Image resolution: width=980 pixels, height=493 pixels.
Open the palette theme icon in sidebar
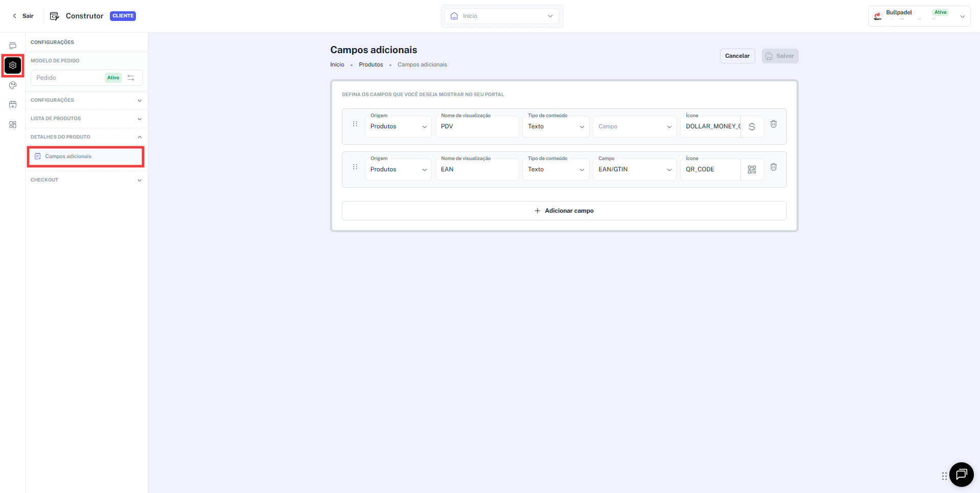point(13,85)
